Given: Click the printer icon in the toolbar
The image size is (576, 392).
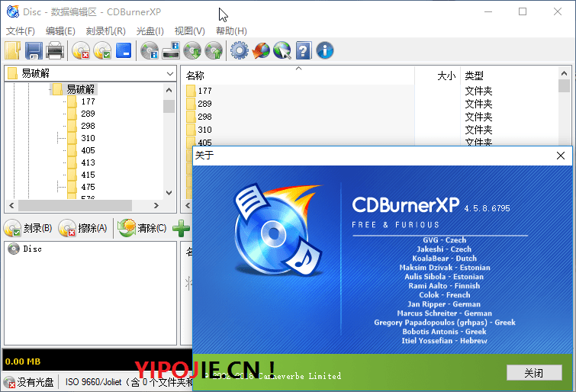Looking at the screenshot, I should pos(55,51).
